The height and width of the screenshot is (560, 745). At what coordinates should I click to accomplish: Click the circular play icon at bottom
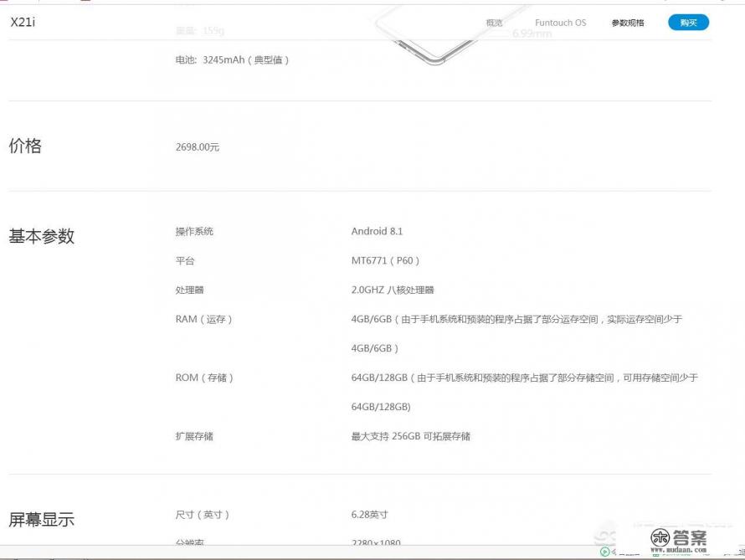(x=604, y=550)
